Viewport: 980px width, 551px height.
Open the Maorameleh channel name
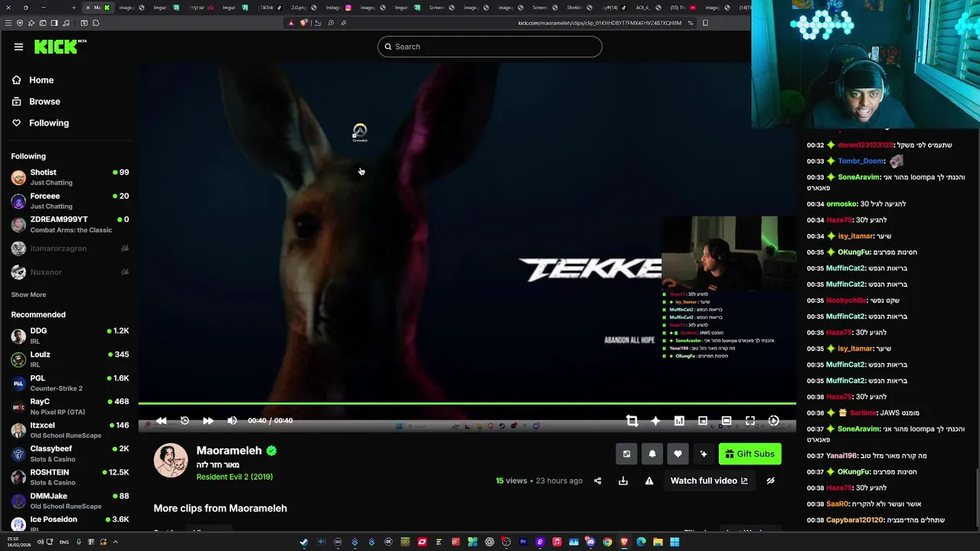pyautogui.click(x=229, y=451)
